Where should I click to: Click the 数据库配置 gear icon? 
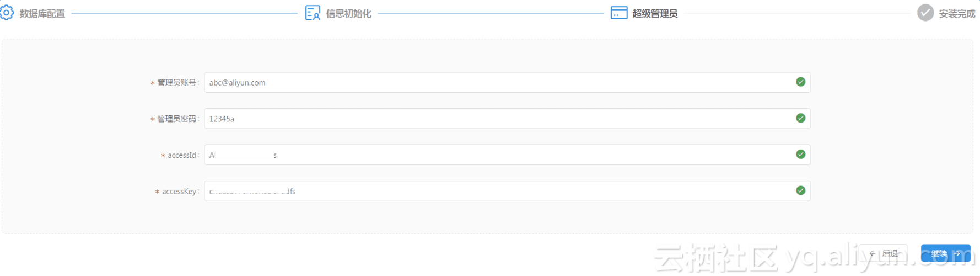7,13
